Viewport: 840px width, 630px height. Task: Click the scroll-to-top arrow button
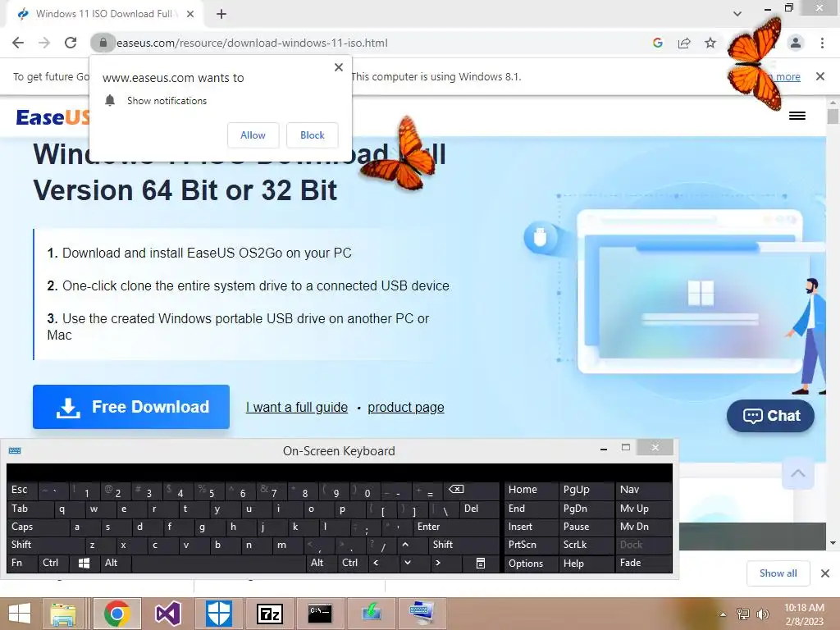(797, 473)
